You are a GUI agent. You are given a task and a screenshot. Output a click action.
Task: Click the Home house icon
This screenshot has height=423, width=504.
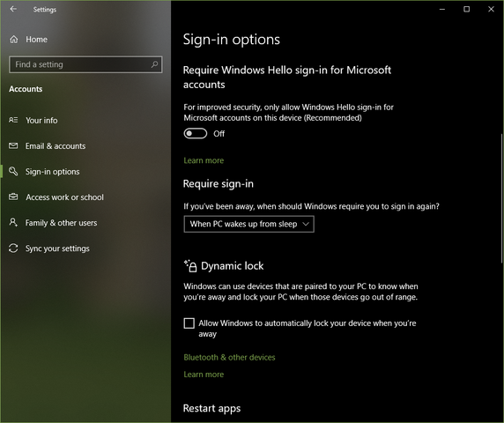pyautogui.click(x=14, y=39)
